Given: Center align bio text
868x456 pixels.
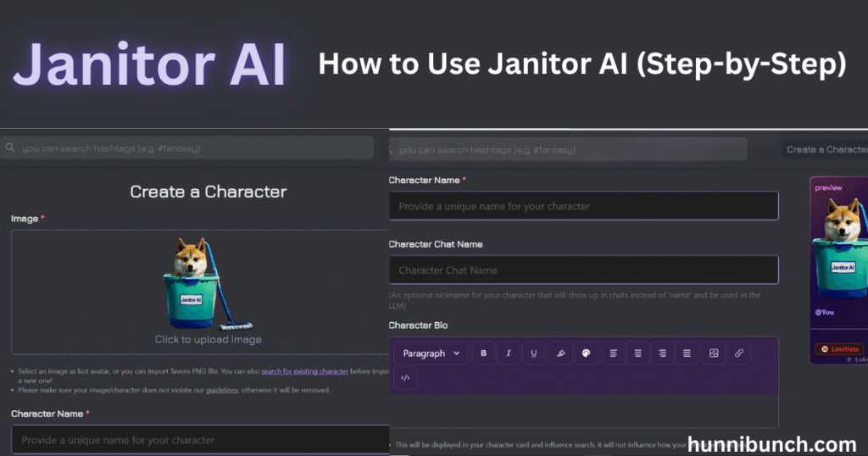Looking at the screenshot, I should tap(637, 353).
